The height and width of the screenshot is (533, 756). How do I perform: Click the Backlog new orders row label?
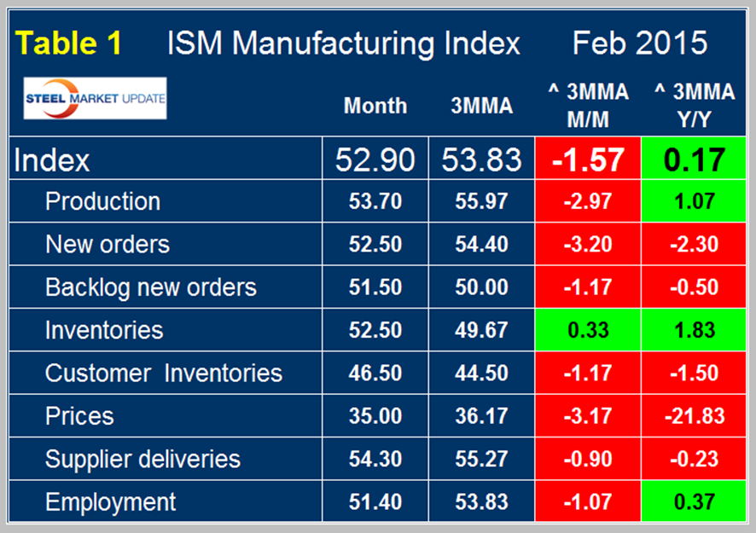150,287
